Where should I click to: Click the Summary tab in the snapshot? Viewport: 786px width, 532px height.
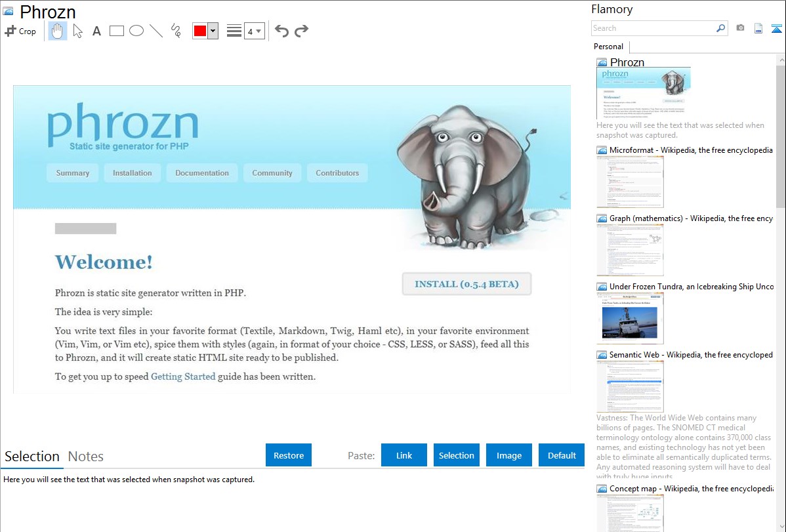click(73, 173)
